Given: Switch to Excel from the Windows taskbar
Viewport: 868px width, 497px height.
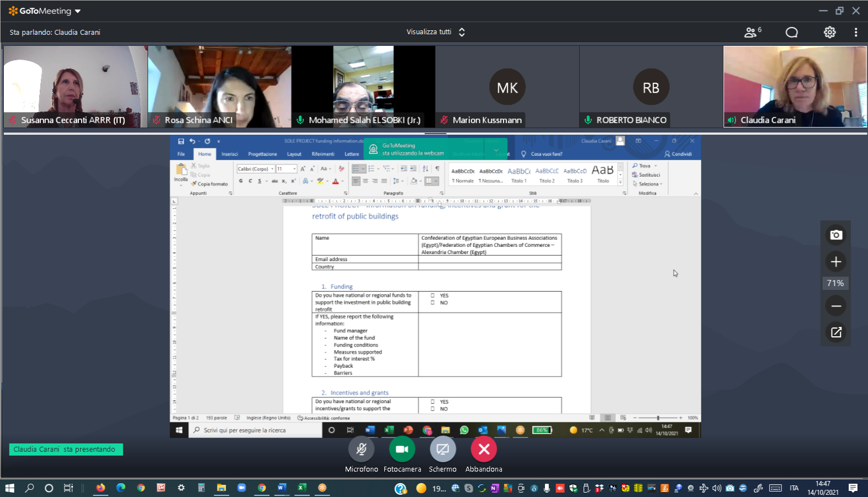Looking at the screenshot, I should pos(302,488).
